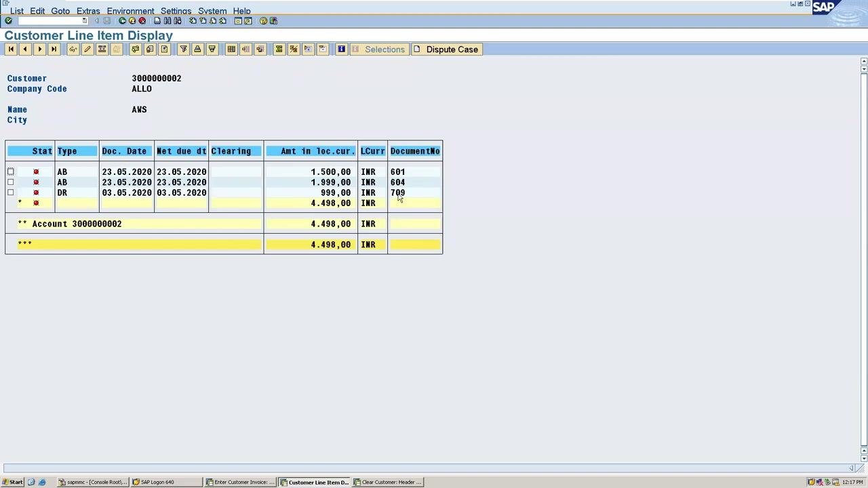Open the command field dropdown
Screen dimensions: 868x488
pyautogui.click(x=84, y=21)
